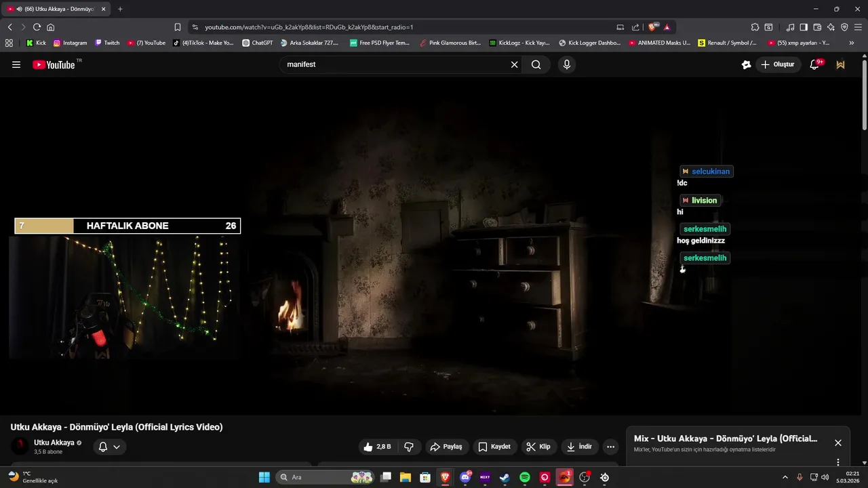This screenshot has width=868, height=488.
Task: Open browser main menu
Action: coord(858,27)
